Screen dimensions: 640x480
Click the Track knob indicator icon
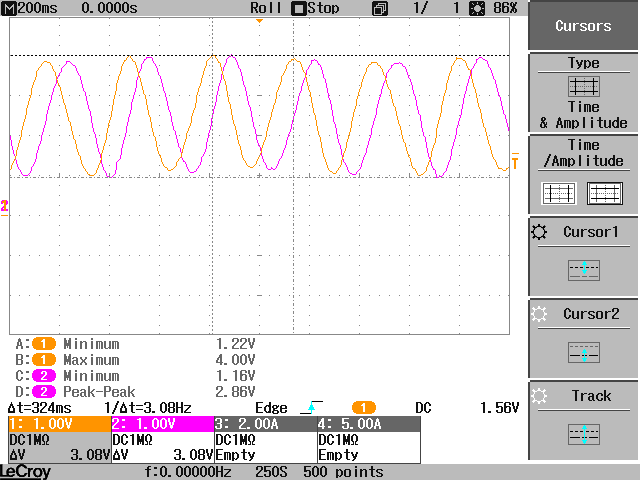(x=539, y=396)
